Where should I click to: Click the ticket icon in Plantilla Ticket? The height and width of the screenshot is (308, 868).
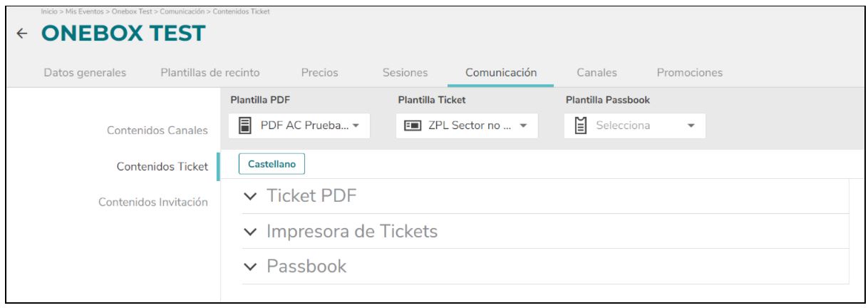(411, 126)
